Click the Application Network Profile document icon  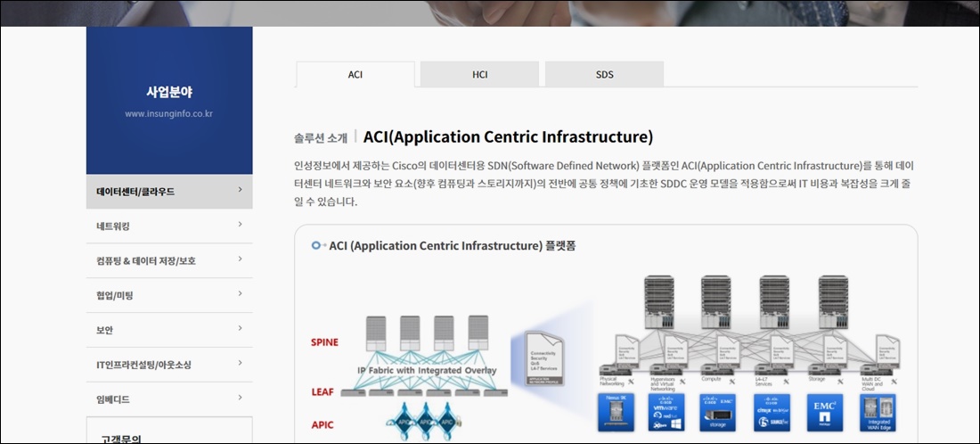coord(543,358)
